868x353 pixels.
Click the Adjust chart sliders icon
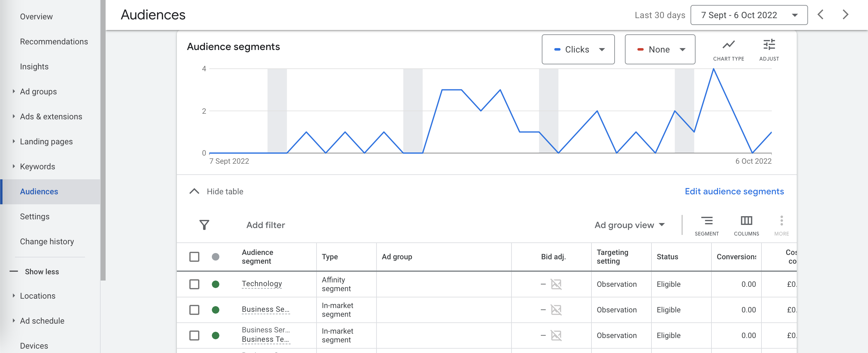point(769,50)
